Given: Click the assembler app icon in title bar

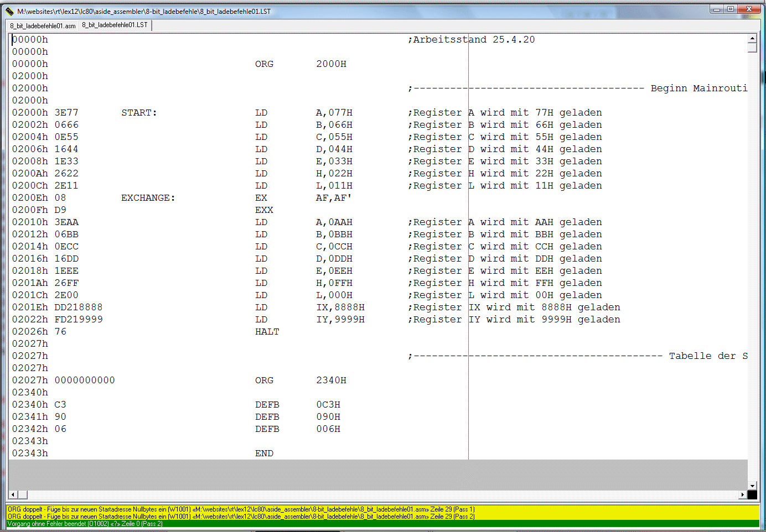Looking at the screenshot, I should 9,11.
